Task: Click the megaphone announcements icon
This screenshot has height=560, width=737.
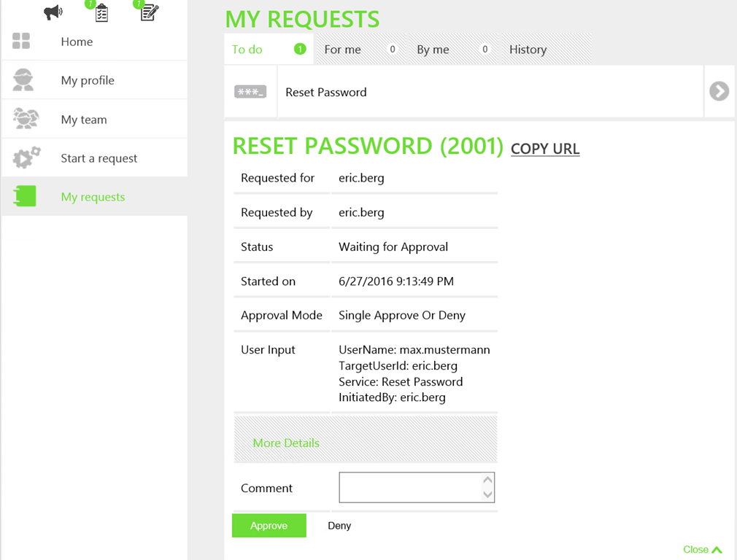Action: 53,12
